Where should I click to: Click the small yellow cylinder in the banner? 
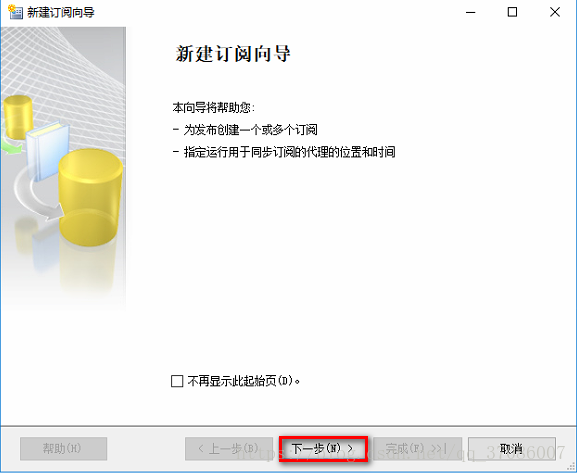click(18, 117)
